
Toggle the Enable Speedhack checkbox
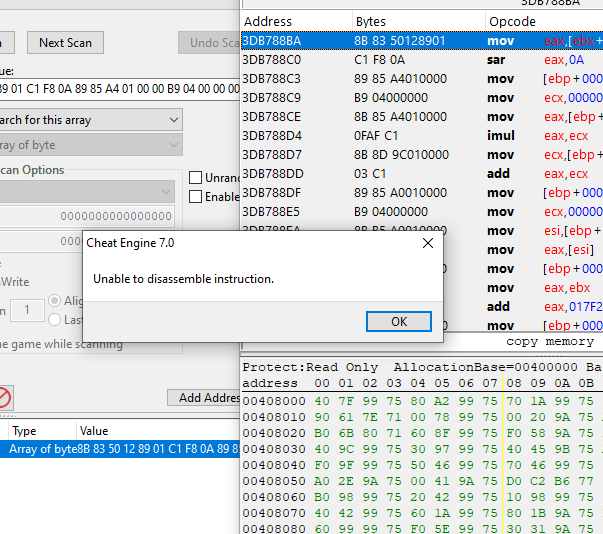[195, 196]
